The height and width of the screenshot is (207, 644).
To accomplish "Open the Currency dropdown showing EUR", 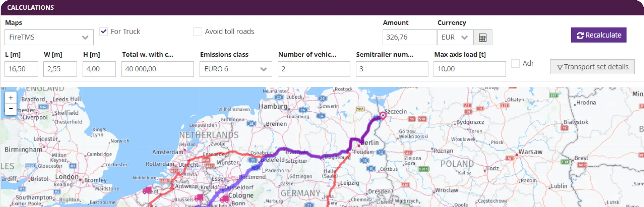I will (x=454, y=37).
